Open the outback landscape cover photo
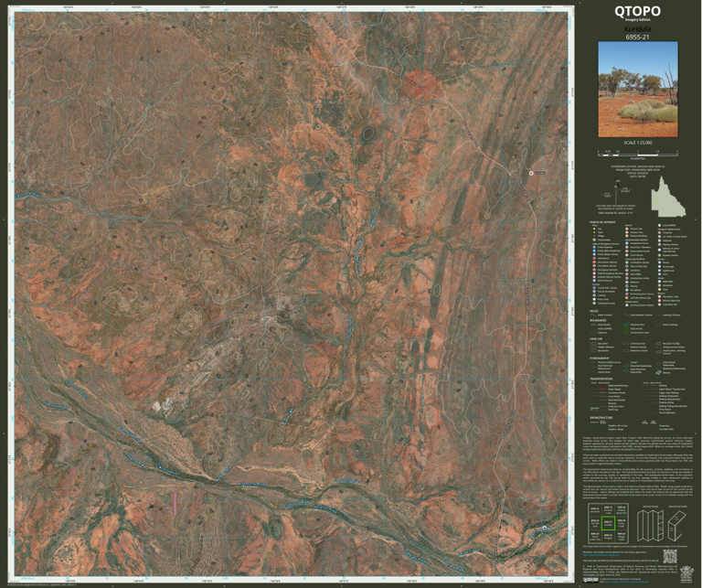 pos(638,90)
